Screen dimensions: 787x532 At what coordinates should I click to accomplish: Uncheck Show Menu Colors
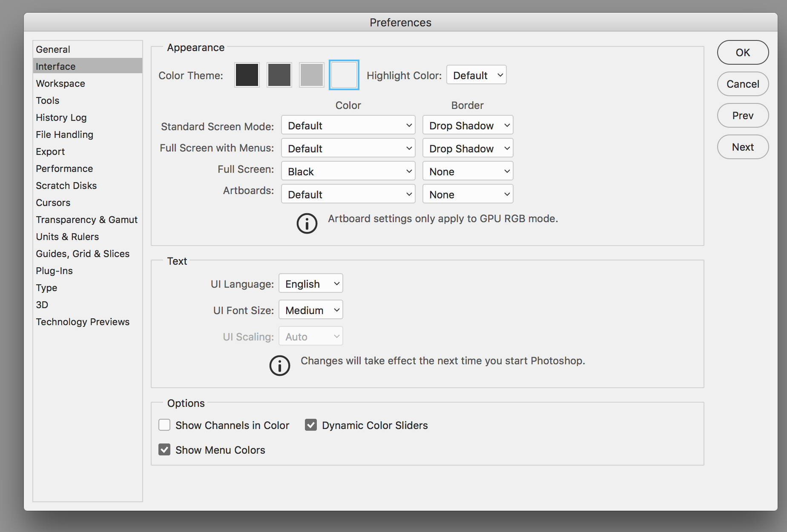(x=164, y=449)
